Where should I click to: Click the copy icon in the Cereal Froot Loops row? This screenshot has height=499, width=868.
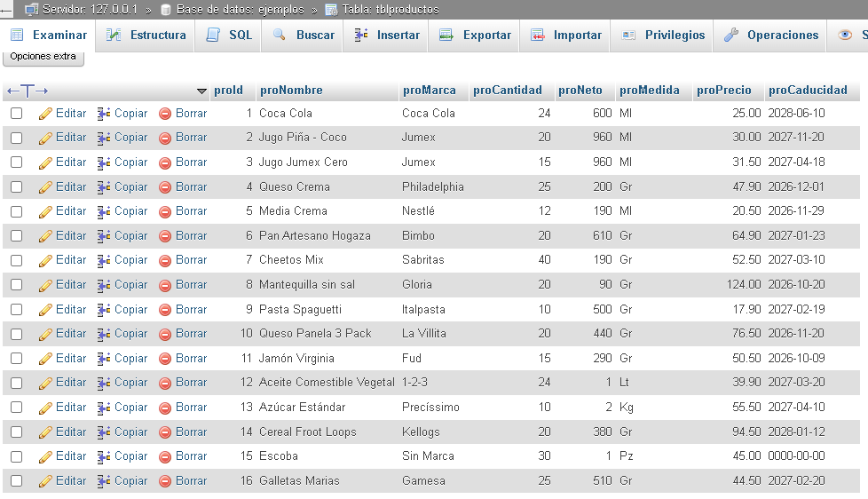[104, 432]
